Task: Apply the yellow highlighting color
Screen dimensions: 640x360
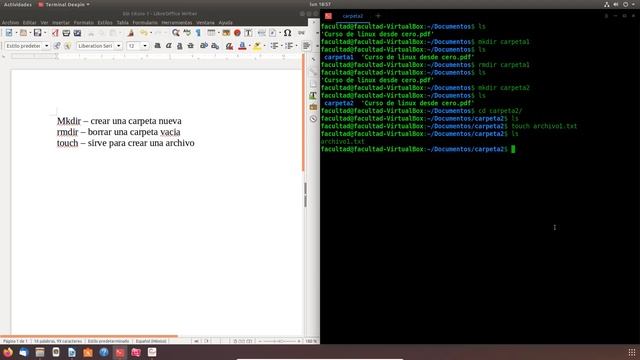Action: click(x=257, y=46)
